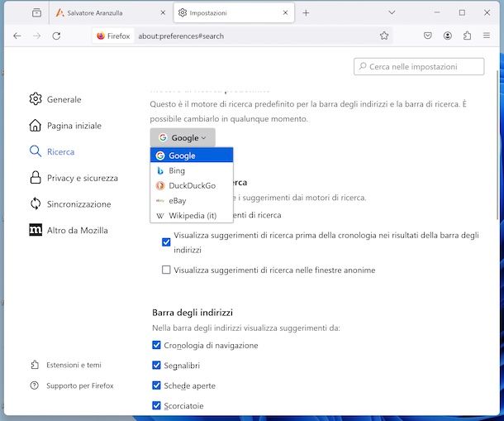Close the Impostazioni tab

coord(285,13)
